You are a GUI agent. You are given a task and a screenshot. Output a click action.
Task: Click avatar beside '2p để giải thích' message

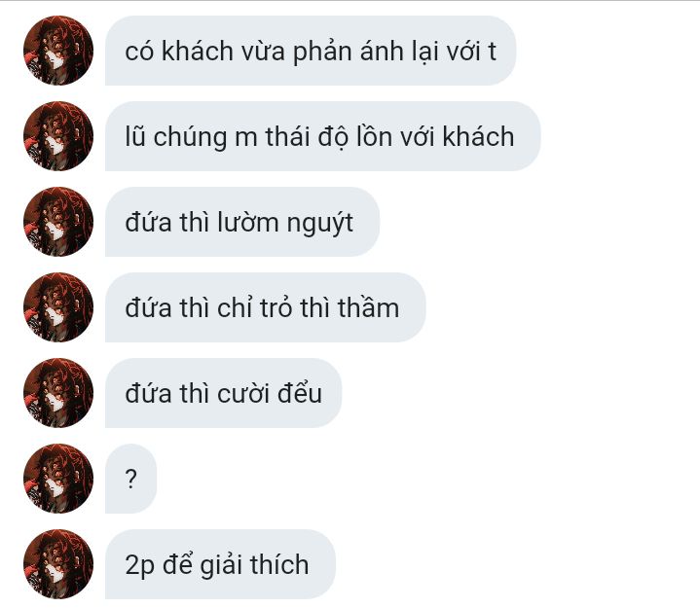click(58, 564)
